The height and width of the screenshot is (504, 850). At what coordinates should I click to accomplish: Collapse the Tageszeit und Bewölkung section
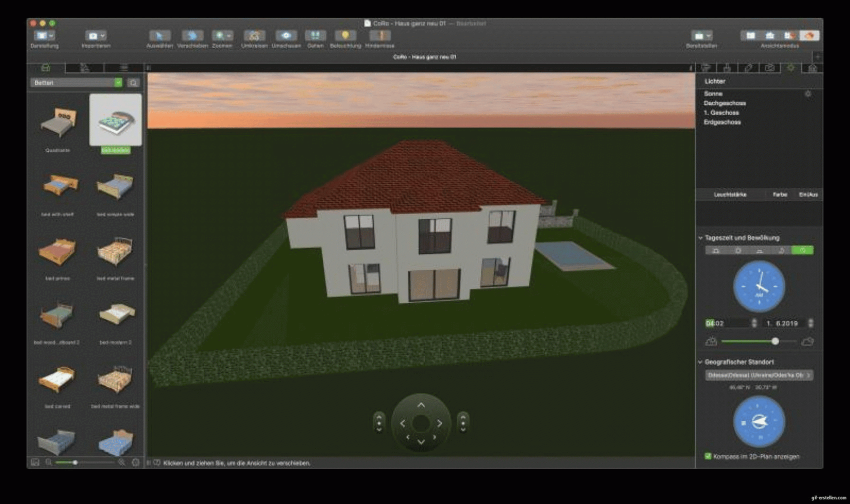click(x=700, y=238)
